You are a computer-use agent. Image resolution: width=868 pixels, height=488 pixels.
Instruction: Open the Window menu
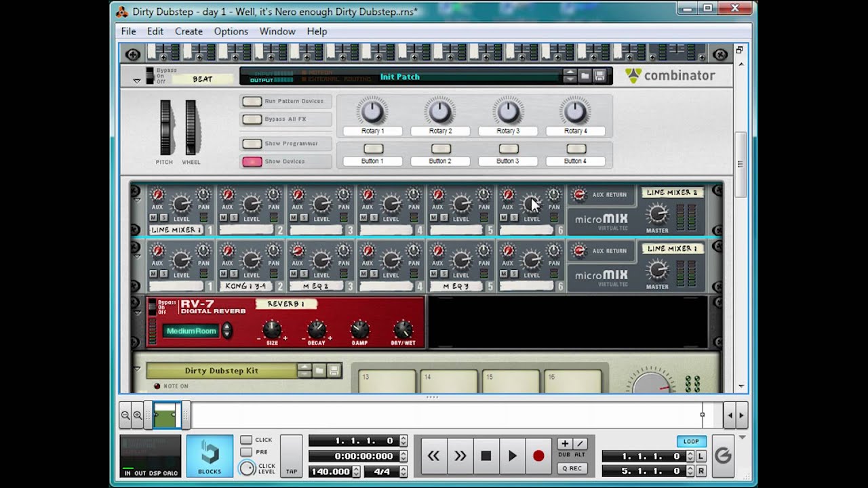tap(277, 31)
